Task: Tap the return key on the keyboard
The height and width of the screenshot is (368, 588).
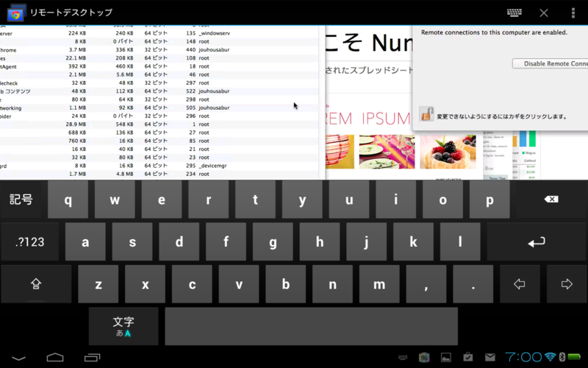Action: [537, 242]
